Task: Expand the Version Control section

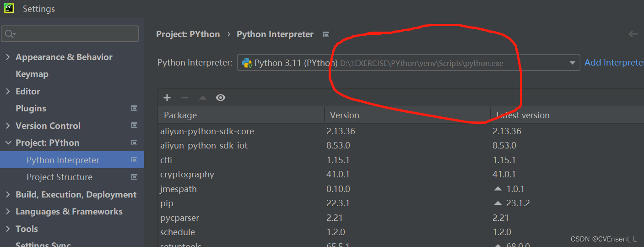Action: (7, 126)
